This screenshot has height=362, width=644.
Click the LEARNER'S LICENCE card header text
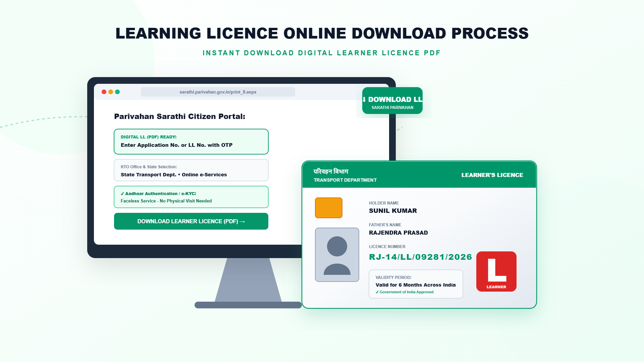click(x=492, y=175)
